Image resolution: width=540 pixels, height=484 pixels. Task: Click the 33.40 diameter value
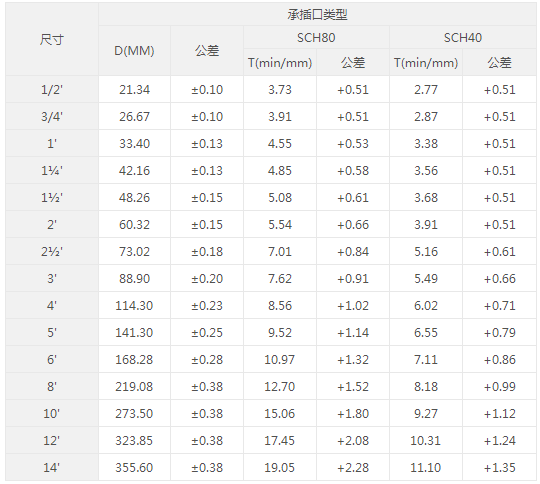(134, 143)
